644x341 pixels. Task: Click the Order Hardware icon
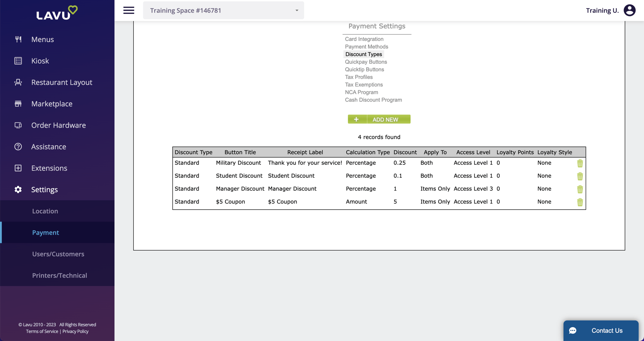click(18, 125)
